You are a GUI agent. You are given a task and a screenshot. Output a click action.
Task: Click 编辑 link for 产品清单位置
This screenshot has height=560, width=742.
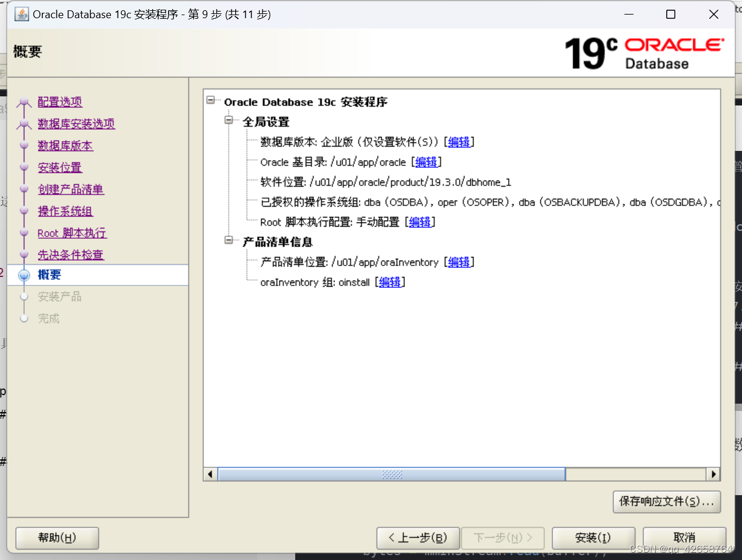point(459,262)
